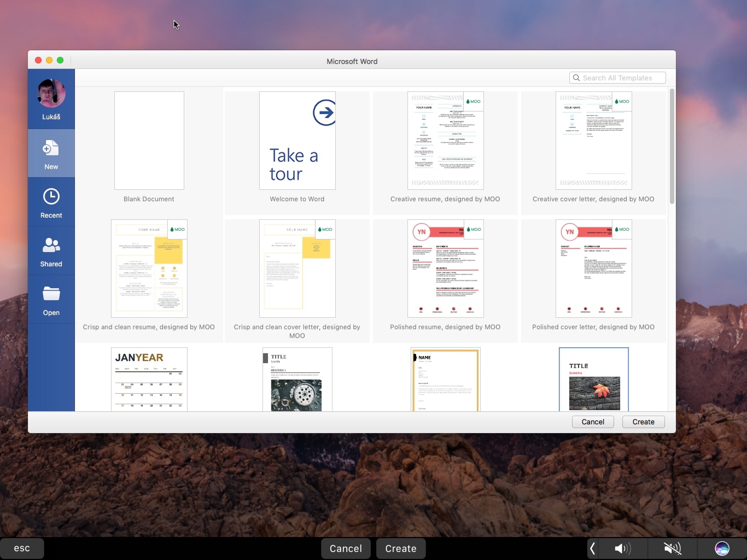Select the Crisp and clean resume template
Viewport: 747px width, 560px height.
[x=149, y=268]
